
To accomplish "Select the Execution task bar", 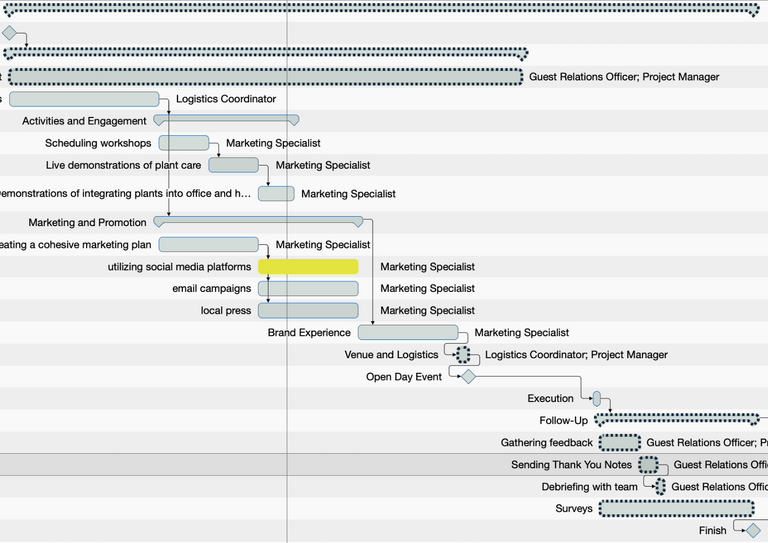I will coord(596,399).
